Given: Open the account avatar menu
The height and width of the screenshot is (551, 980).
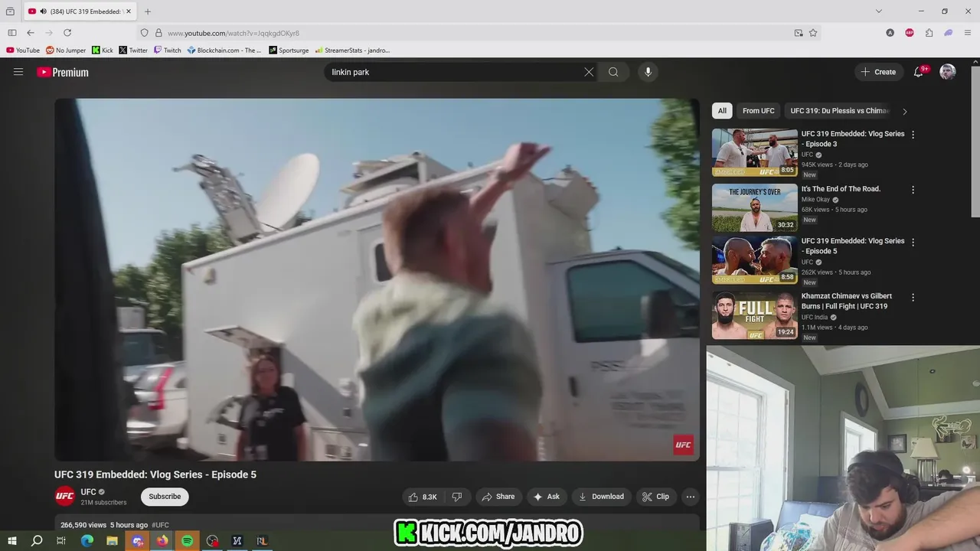Looking at the screenshot, I should coord(948,72).
